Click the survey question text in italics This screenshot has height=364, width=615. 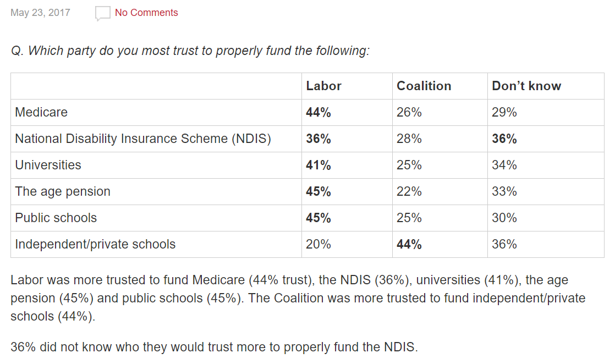(x=190, y=51)
